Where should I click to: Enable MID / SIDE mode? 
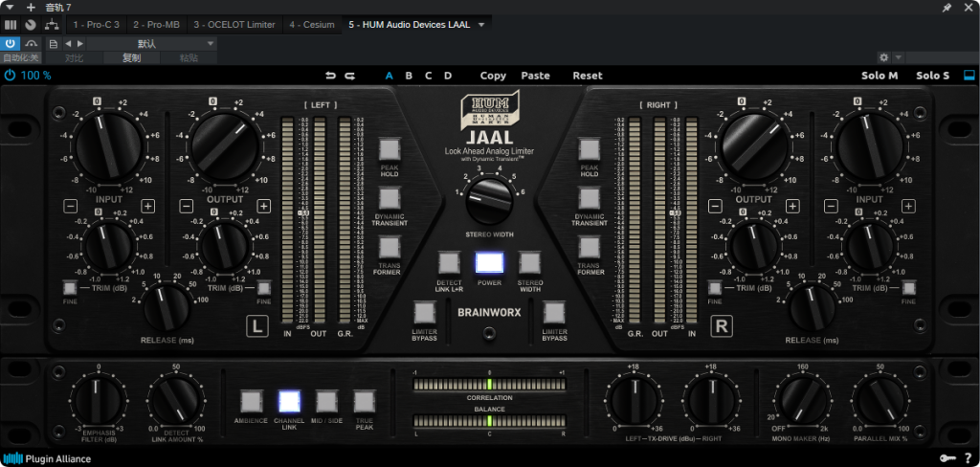[x=327, y=401]
